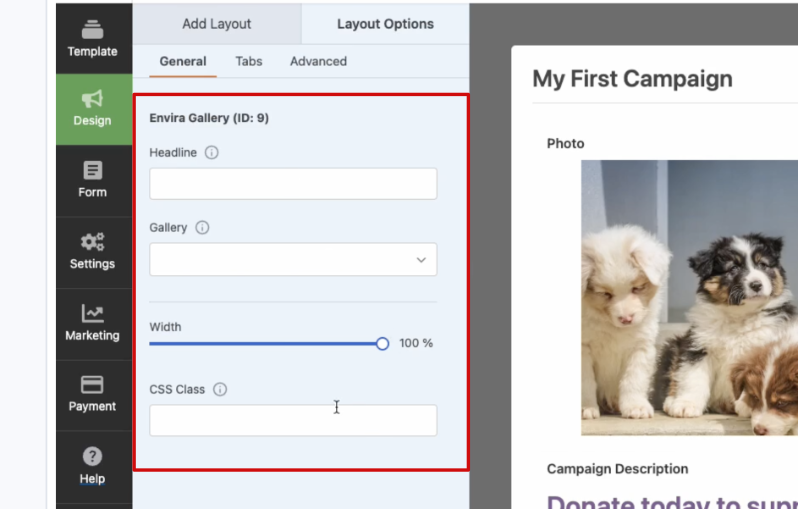Show the Gallery info tooltip icon
The height and width of the screenshot is (509, 798).
coord(202,228)
